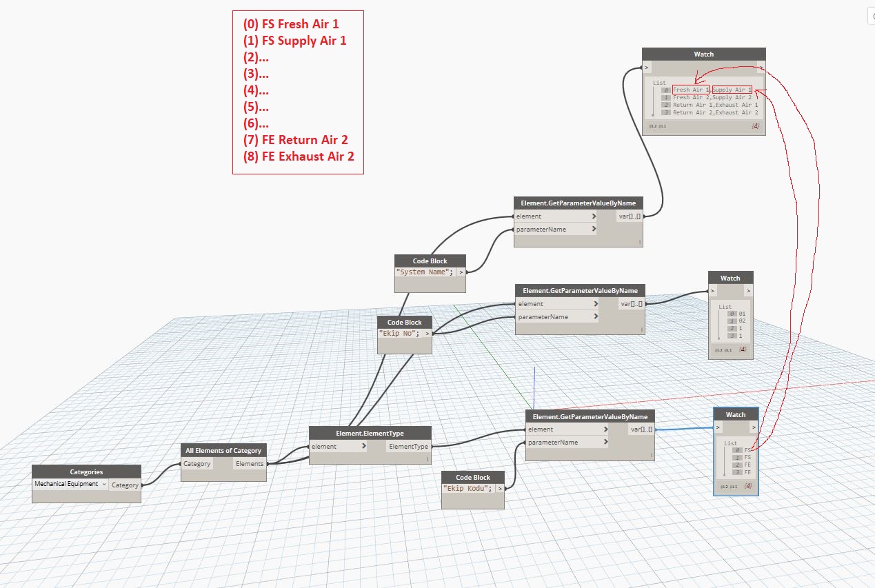This screenshot has width=875, height=588.
Task: Click output port of "Ekip No" code block
Action: (428, 333)
